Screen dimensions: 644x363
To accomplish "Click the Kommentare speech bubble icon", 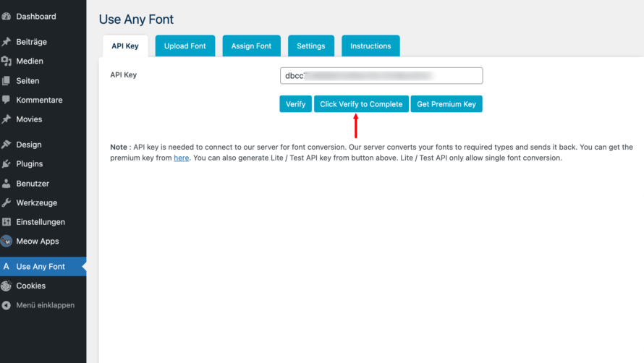I will (7, 100).
